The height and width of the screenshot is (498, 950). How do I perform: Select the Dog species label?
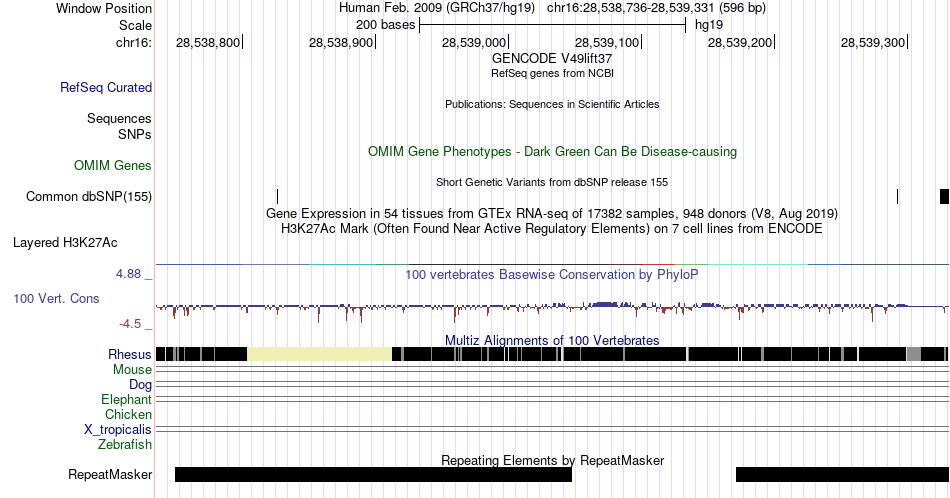pos(140,385)
